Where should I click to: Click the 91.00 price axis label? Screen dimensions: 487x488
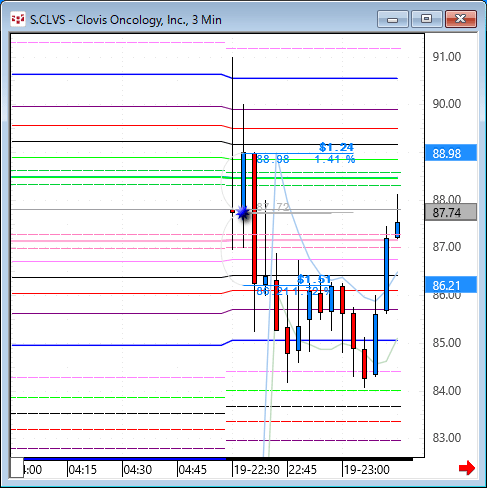446,57
